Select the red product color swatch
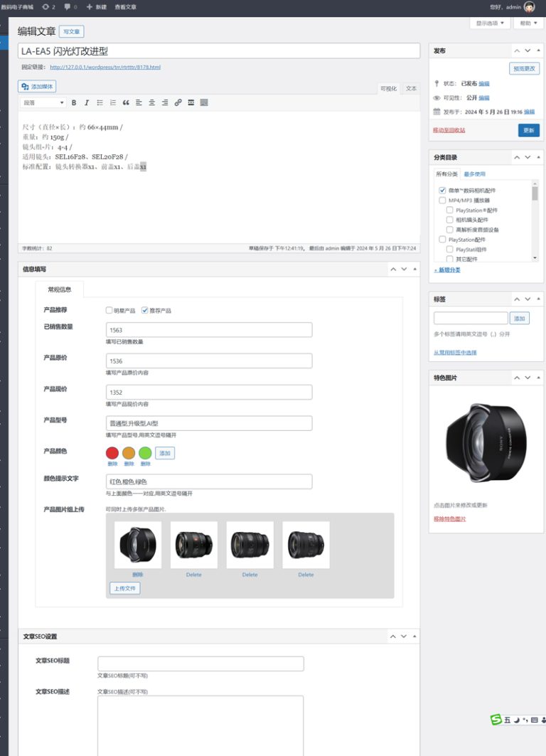Image resolution: width=546 pixels, height=756 pixels. click(x=112, y=453)
